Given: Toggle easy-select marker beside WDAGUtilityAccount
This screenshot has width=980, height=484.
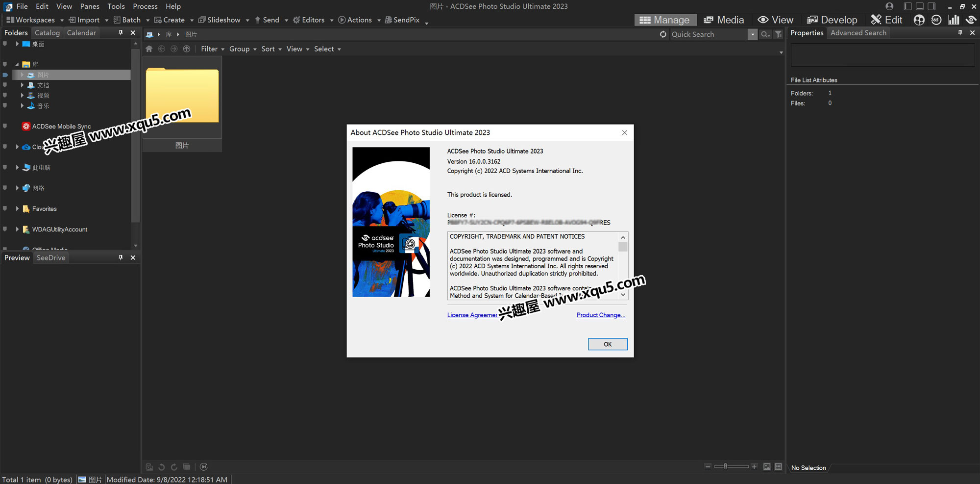Looking at the screenshot, I should (5, 229).
